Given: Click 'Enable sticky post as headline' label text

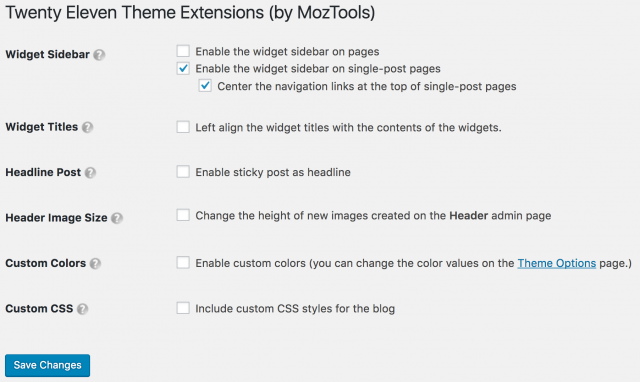Looking at the screenshot, I should pyautogui.click(x=273, y=172).
